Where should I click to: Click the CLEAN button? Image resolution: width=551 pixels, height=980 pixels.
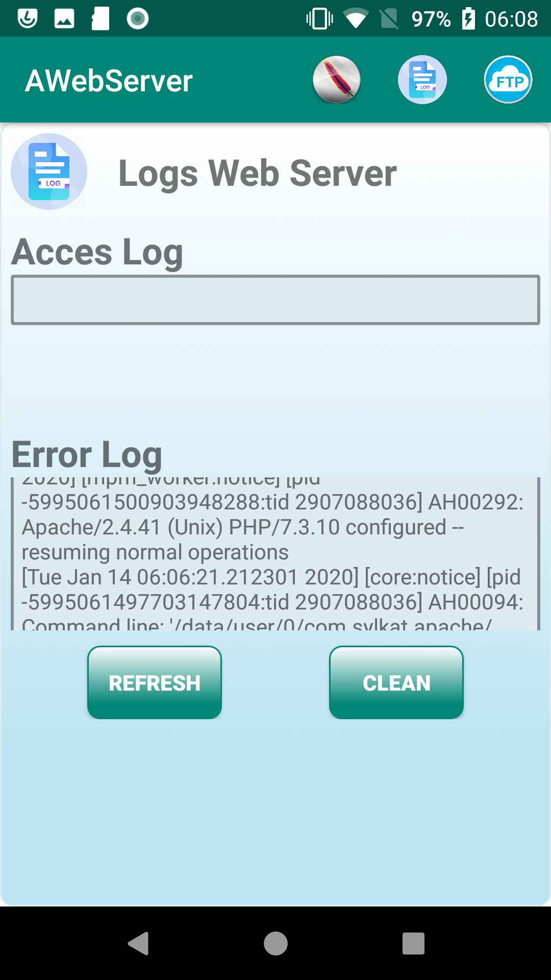click(x=396, y=682)
